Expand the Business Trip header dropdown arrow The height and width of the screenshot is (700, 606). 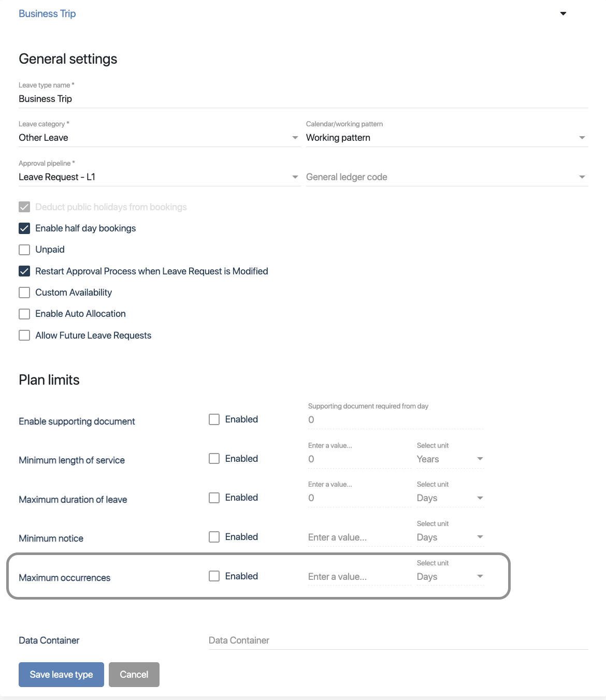coord(563,14)
